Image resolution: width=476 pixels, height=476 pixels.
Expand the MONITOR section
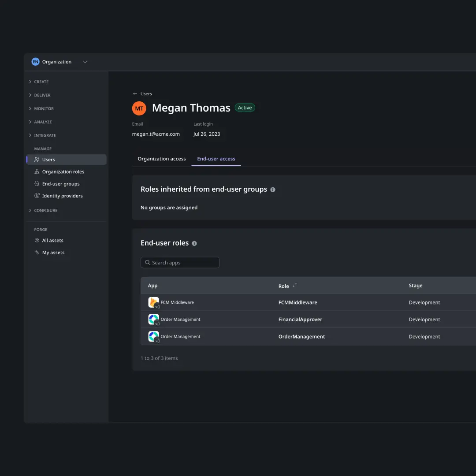pos(44,108)
